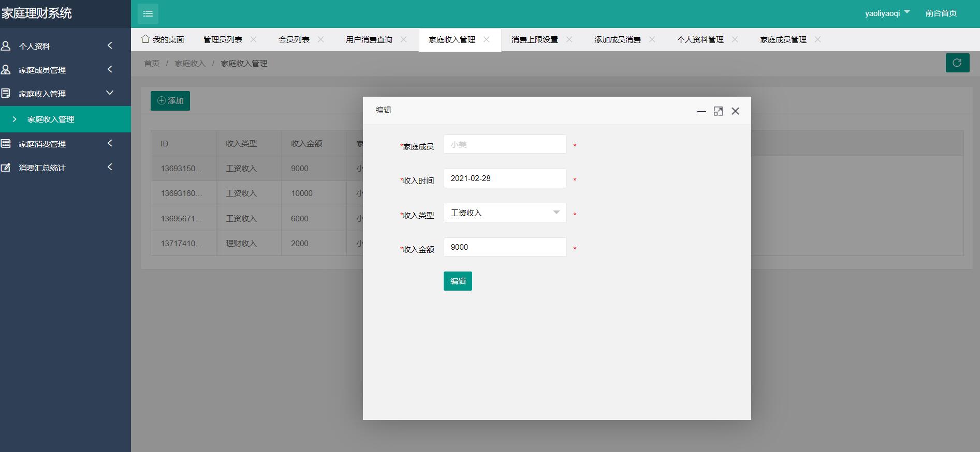The image size is (980, 452).
Task: Close the 编辑 dialog
Action: pyautogui.click(x=735, y=111)
